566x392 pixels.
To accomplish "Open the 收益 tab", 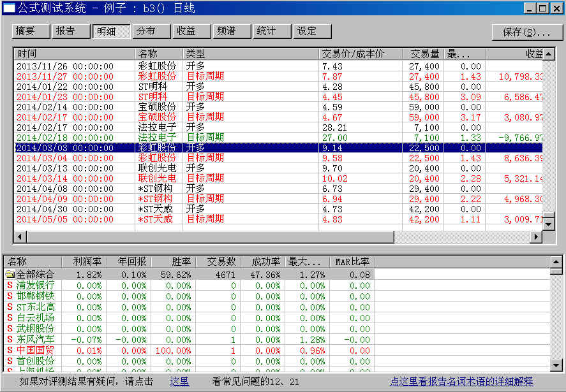I will click(191, 31).
